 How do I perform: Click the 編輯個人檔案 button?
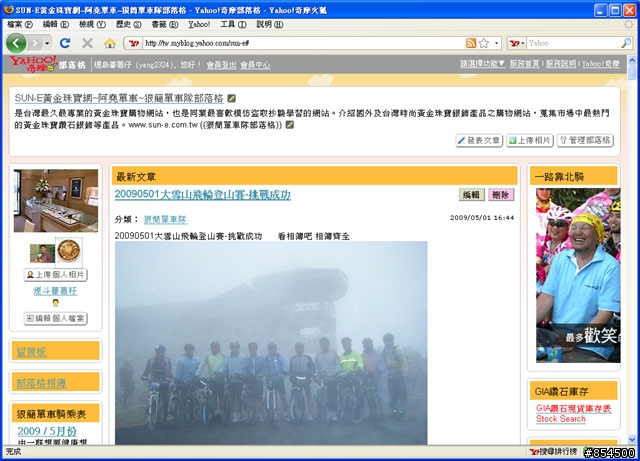pyautogui.click(x=56, y=318)
